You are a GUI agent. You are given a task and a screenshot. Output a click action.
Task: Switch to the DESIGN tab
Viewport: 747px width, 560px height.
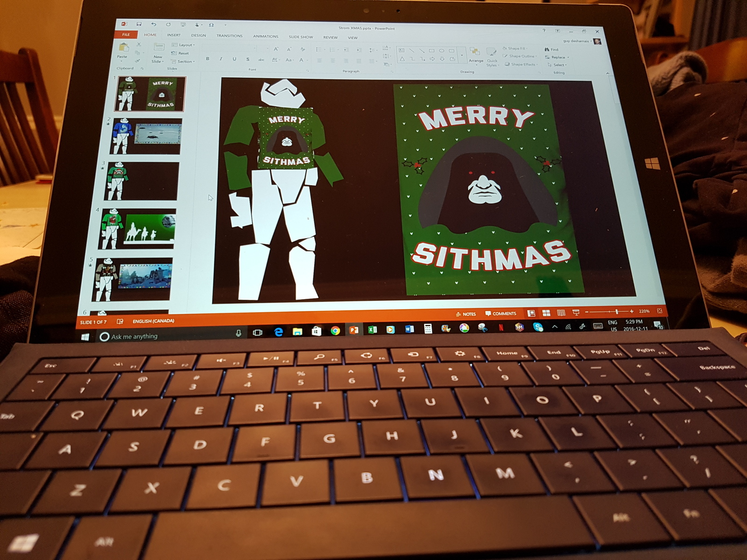[x=198, y=35]
